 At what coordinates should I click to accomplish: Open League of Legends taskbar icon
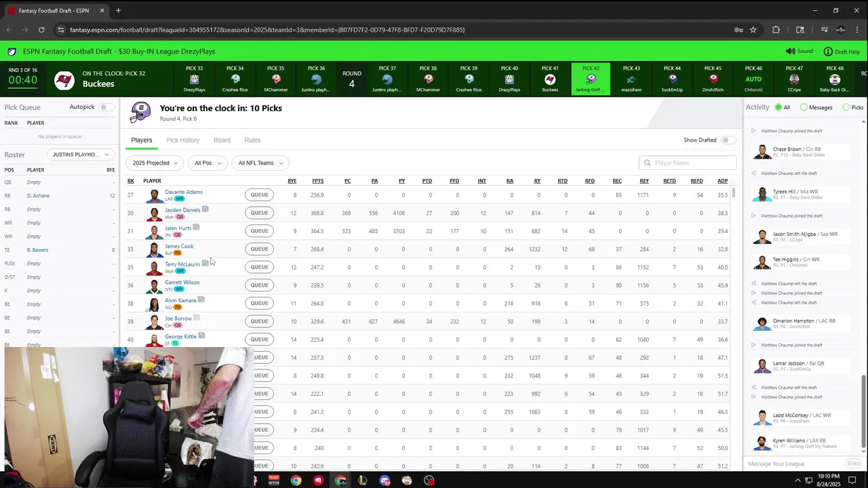tap(363, 481)
